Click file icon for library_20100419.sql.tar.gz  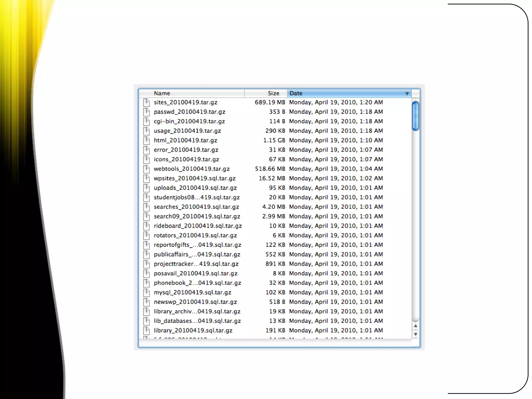coord(147,330)
